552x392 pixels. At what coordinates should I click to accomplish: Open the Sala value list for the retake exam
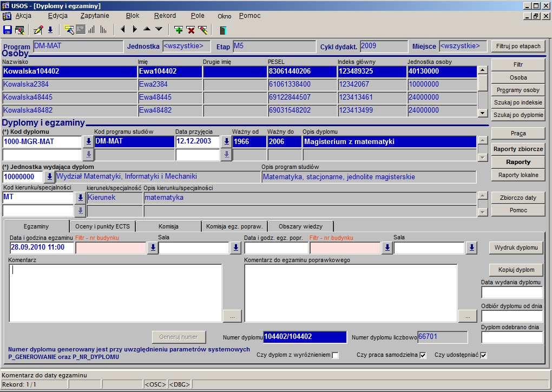(x=471, y=248)
